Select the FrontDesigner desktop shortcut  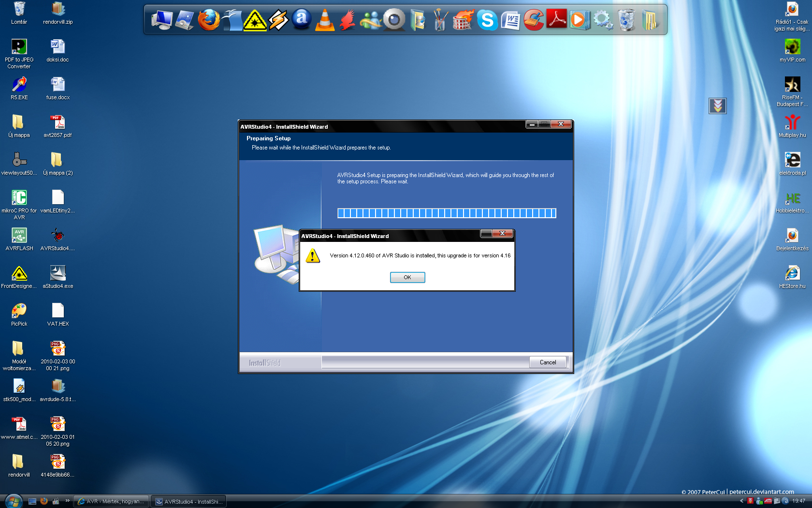[x=19, y=277]
